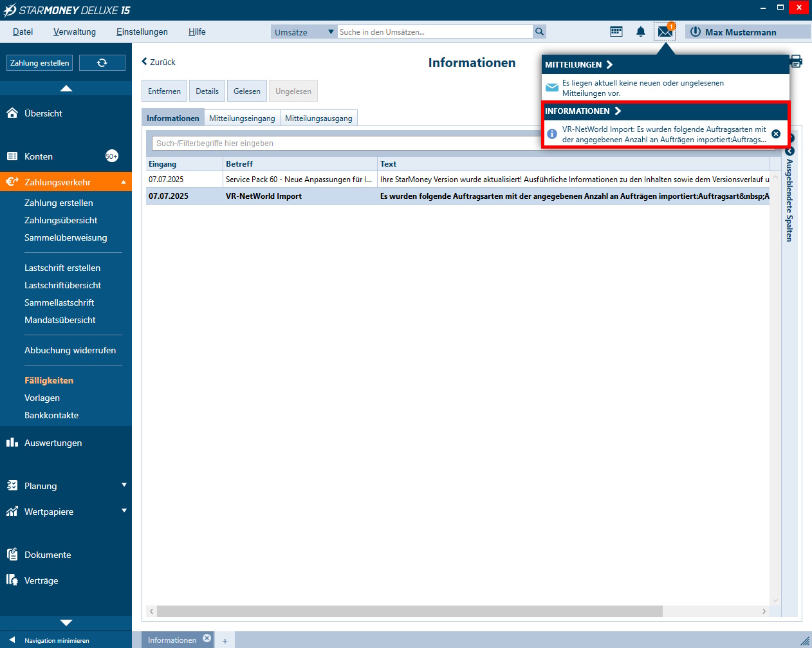Open the Verwaltung menu

[x=75, y=32]
